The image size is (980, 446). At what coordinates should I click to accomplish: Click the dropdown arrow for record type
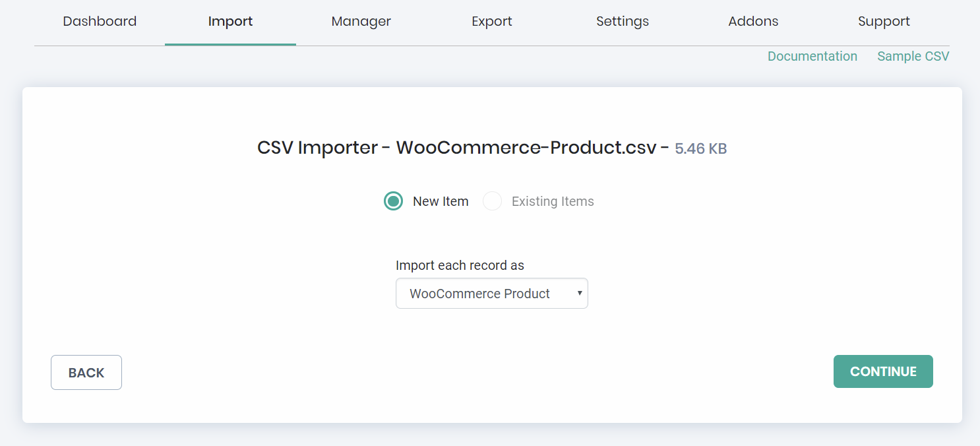coord(579,294)
